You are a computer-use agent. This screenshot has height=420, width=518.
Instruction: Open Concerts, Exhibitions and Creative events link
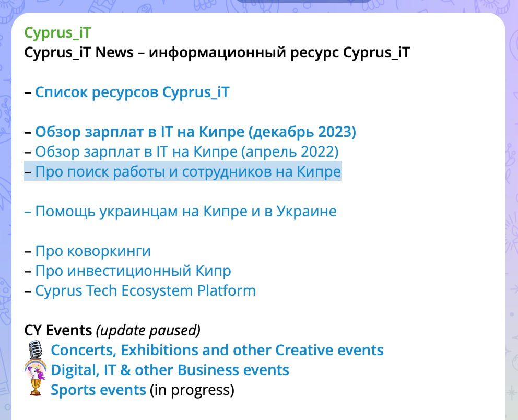217,350
